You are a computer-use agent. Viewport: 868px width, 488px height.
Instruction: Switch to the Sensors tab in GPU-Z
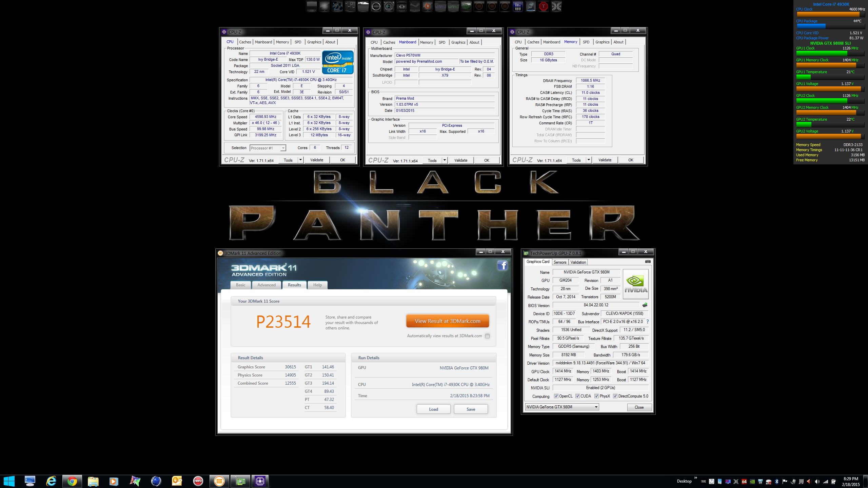560,262
